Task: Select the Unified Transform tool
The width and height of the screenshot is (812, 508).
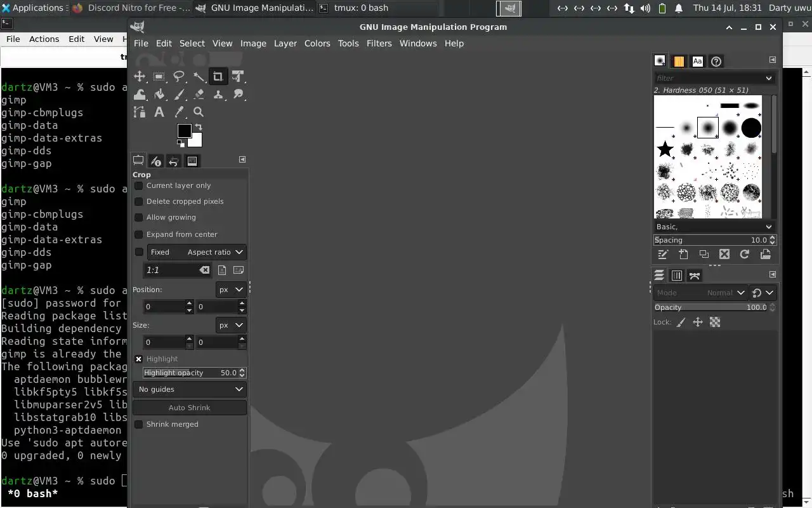Action: [x=238, y=76]
